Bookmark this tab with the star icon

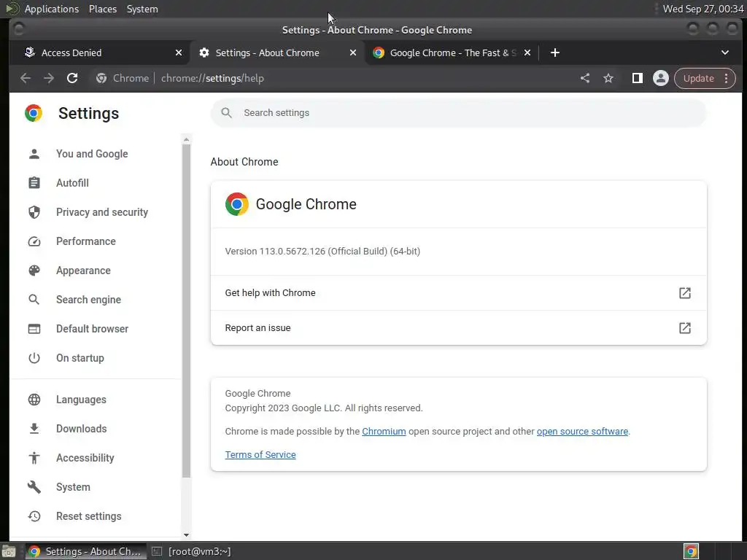coord(608,78)
